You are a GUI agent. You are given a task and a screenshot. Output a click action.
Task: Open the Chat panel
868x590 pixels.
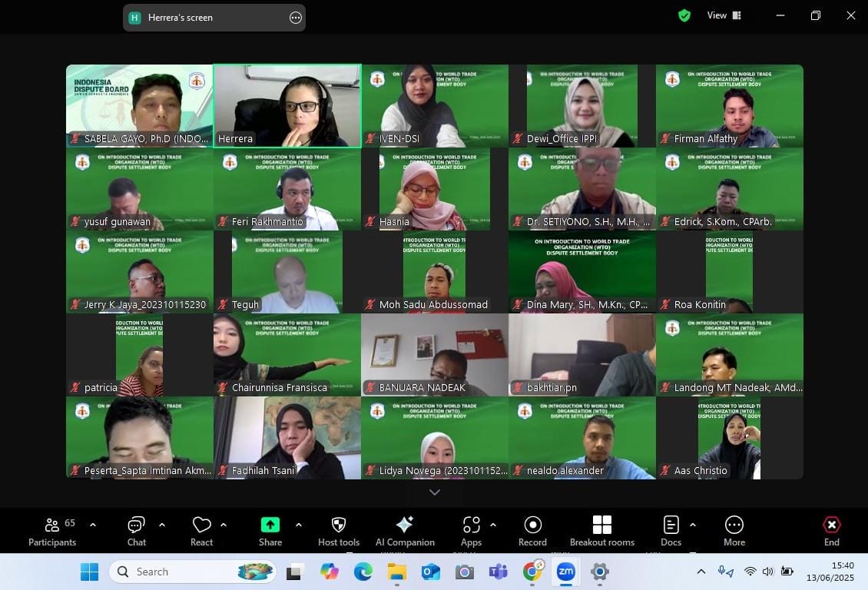click(136, 531)
